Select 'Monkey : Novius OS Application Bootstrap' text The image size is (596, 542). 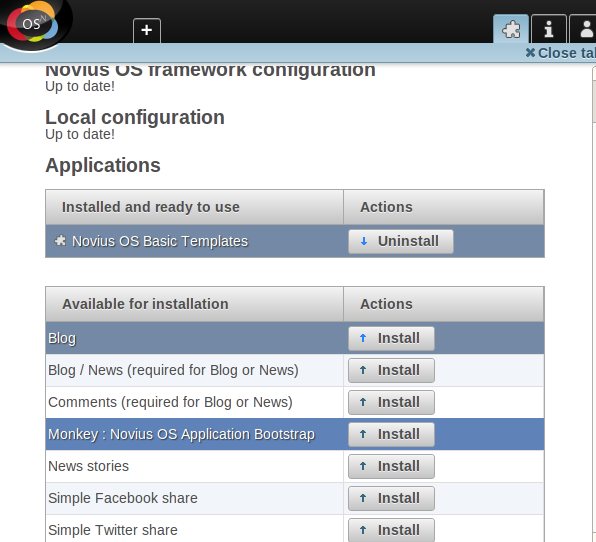(x=182, y=434)
